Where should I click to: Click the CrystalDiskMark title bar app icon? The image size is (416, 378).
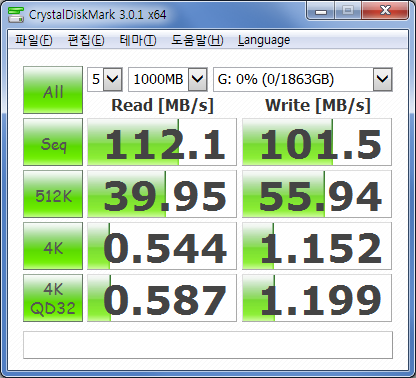[16, 15]
